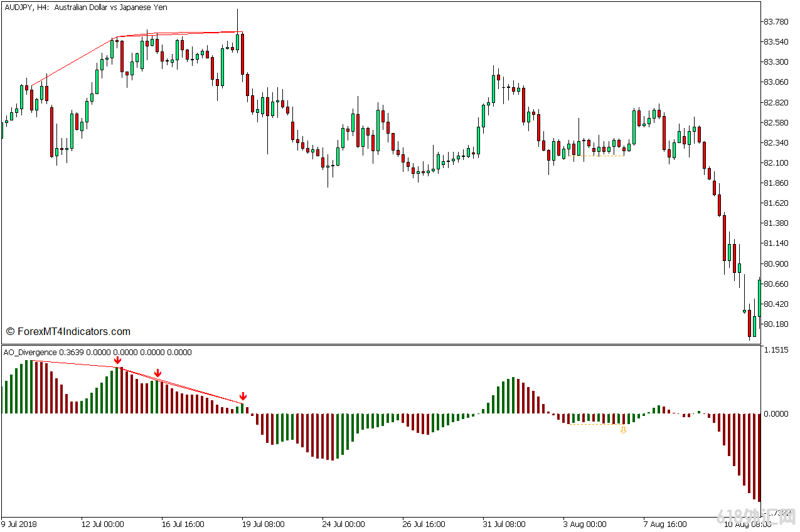Click the 7 Aug 16:00 time label

pyautogui.click(x=666, y=524)
